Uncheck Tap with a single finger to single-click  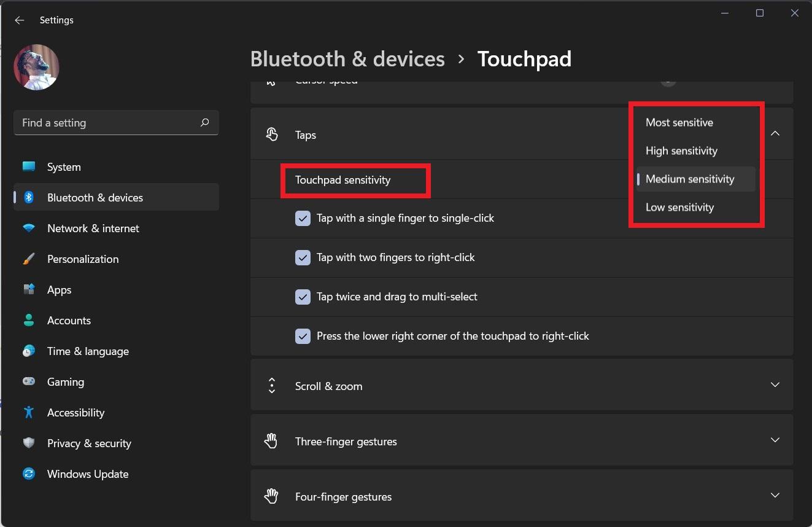[x=303, y=218]
